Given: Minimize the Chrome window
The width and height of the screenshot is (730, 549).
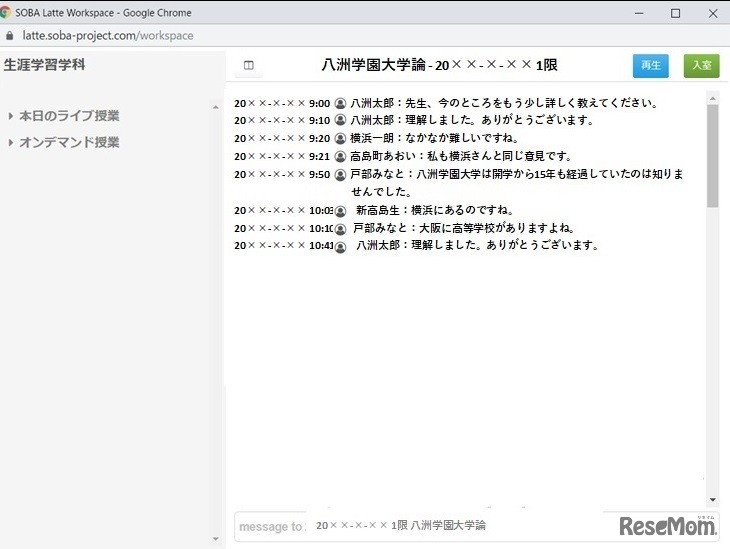Looking at the screenshot, I should [x=639, y=13].
